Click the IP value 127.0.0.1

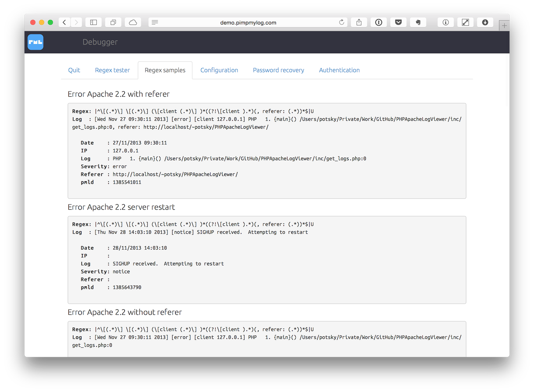pyautogui.click(x=125, y=151)
